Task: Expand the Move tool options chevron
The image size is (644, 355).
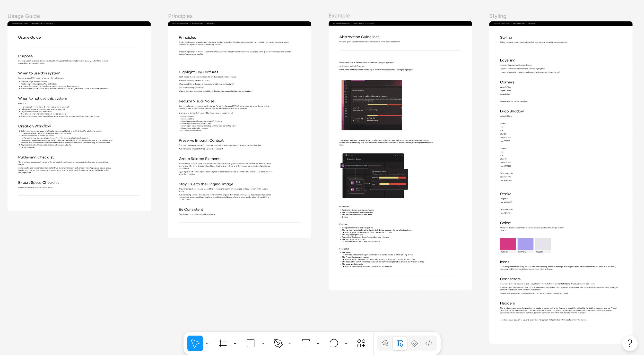Action: (207, 344)
